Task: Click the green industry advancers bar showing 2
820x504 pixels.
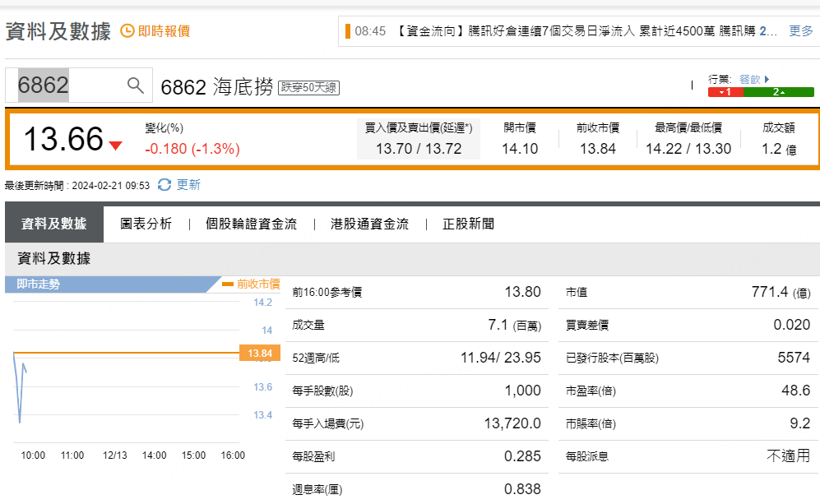Action: (x=779, y=92)
